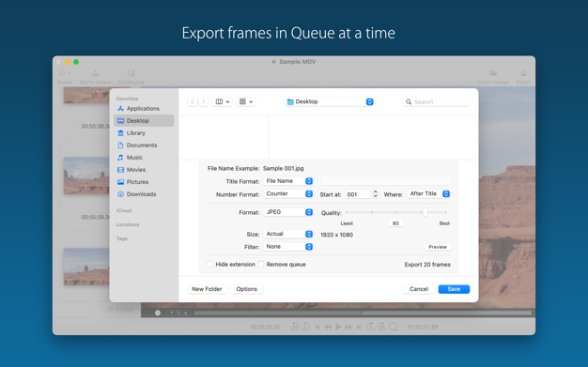The width and height of the screenshot is (588, 367).
Task: Open the column view mode button
Action: (x=222, y=101)
